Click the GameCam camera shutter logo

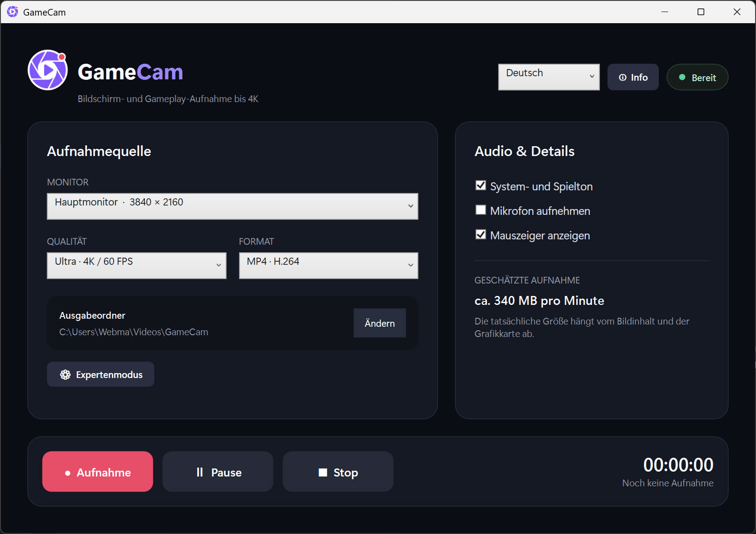48,70
